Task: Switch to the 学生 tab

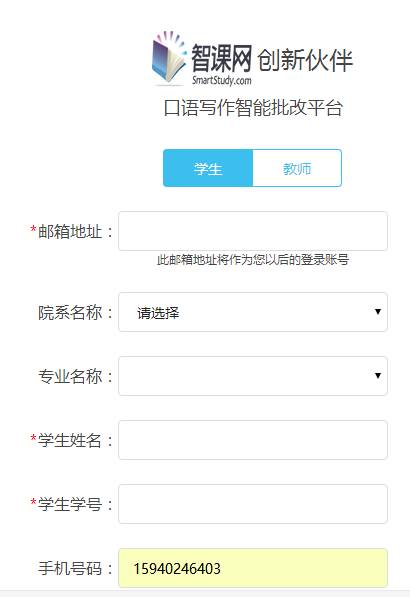Action: [208, 168]
